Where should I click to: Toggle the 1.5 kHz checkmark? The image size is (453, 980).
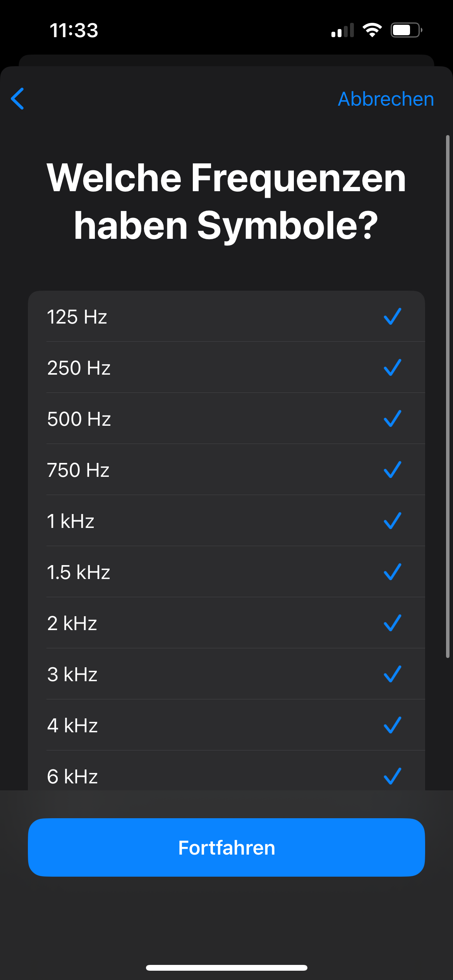pos(392,572)
